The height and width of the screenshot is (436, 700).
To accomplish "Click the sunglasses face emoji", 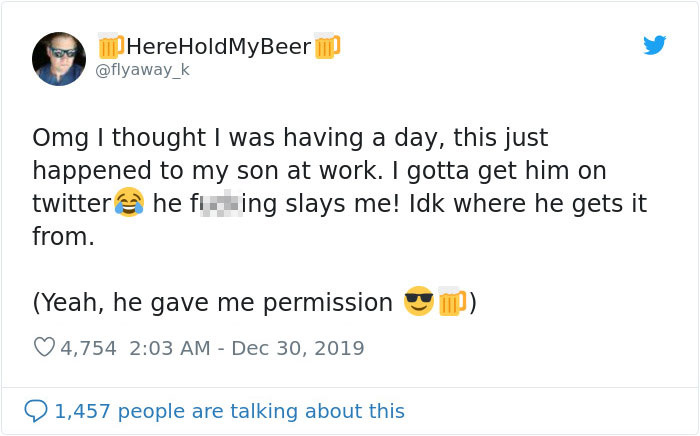I will coord(418,301).
